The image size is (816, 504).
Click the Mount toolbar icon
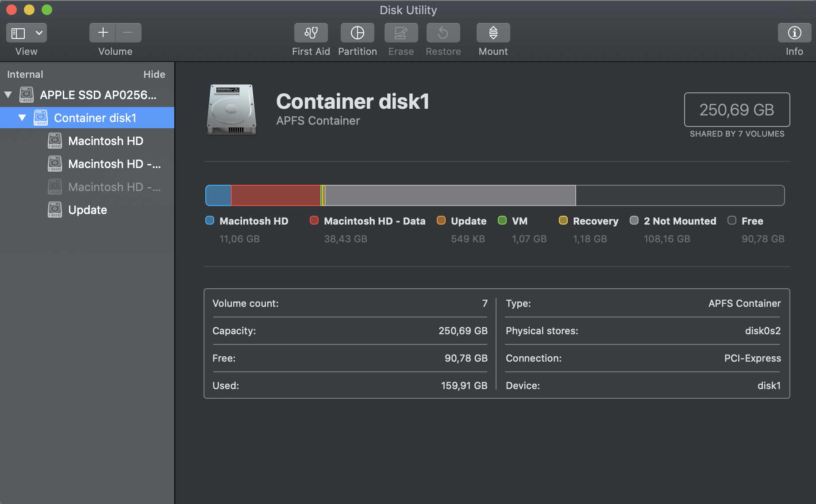tap(493, 33)
